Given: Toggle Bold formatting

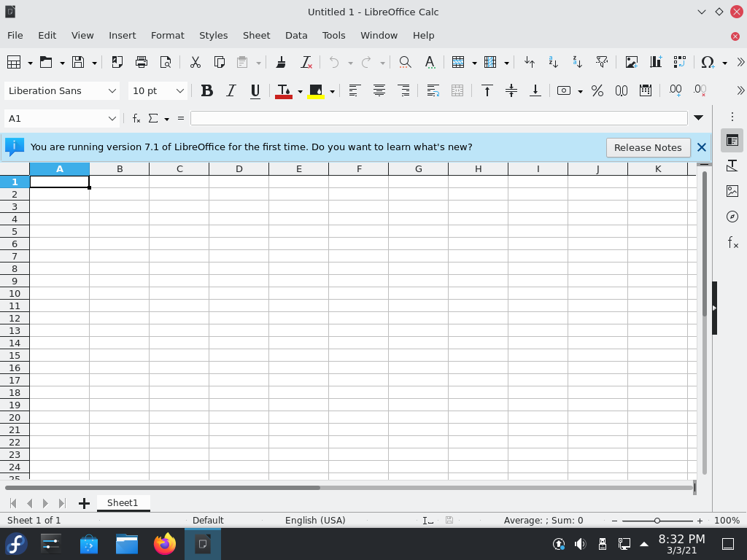Looking at the screenshot, I should [206, 90].
